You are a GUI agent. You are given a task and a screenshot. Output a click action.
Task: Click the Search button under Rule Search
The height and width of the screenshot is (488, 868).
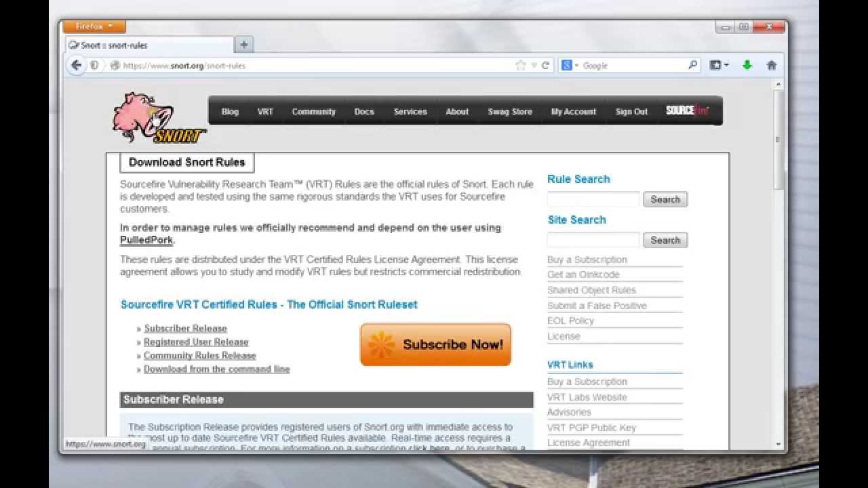pos(665,199)
